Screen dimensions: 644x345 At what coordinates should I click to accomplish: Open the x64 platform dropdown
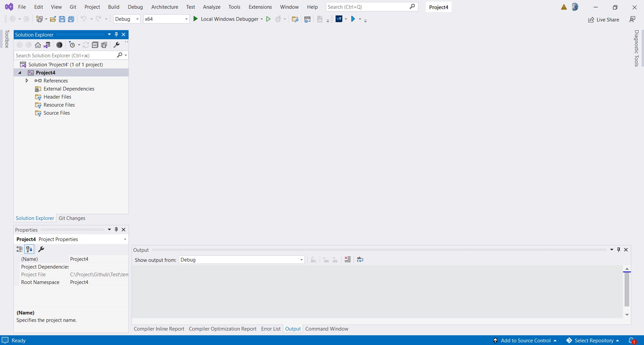click(x=186, y=19)
